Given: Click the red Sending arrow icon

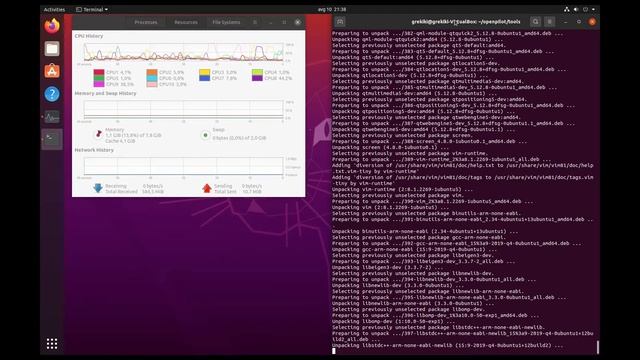Looking at the screenshot, I should tap(207, 188).
